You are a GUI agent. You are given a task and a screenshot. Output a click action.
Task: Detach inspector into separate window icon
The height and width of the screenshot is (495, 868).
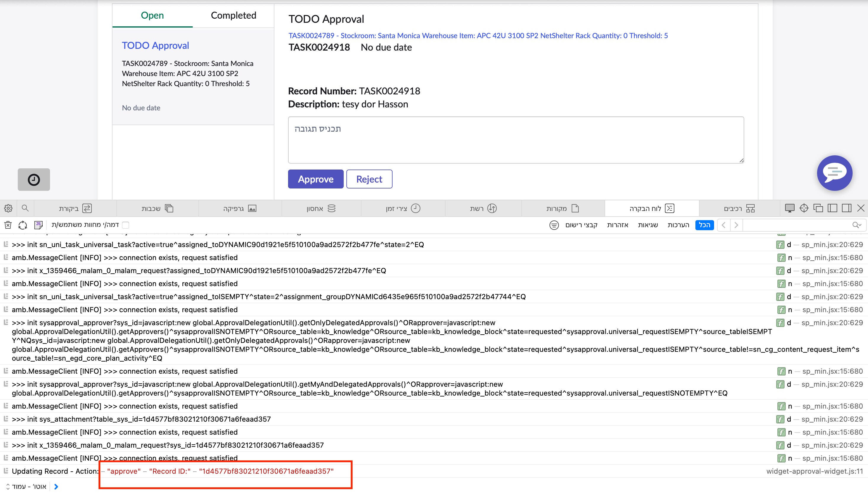[x=818, y=208]
